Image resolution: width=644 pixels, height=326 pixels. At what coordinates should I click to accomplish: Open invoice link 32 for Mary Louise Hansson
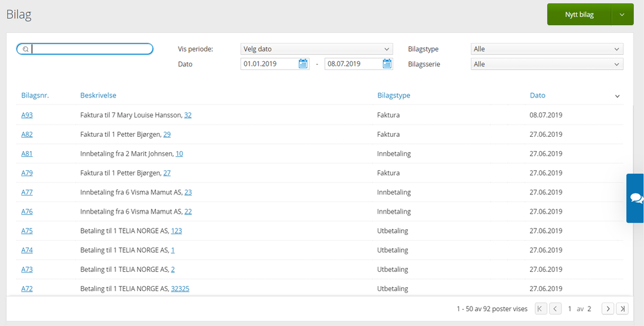click(188, 115)
